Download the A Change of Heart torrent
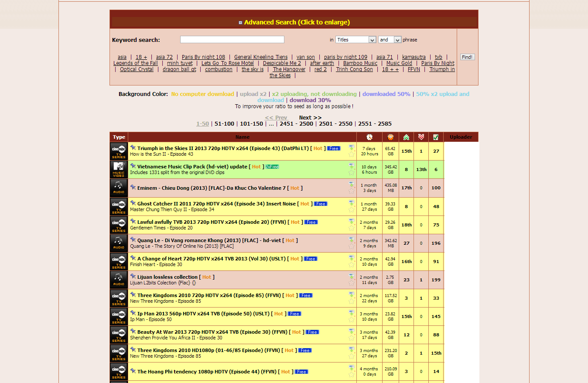This screenshot has height=383, width=588. pos(352,257)
